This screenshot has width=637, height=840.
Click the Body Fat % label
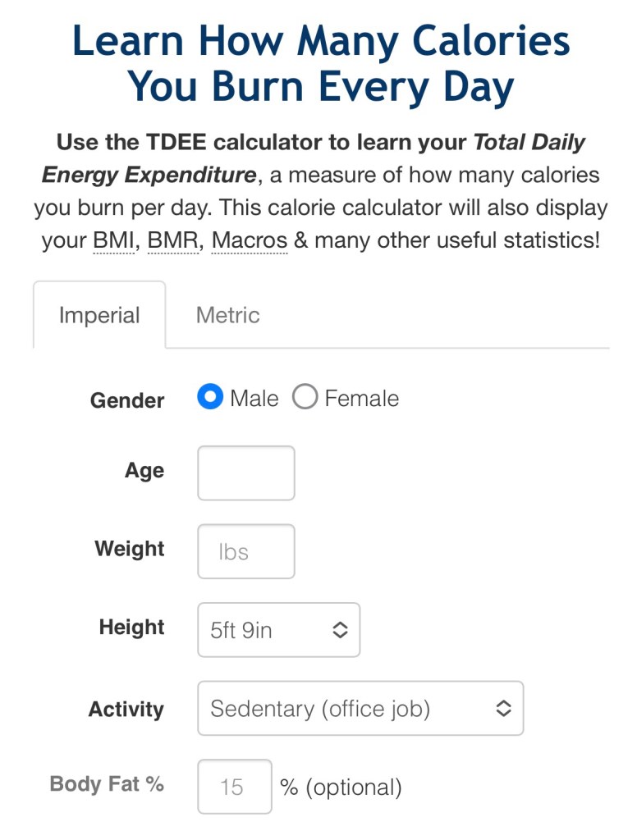tap(107, 784)
